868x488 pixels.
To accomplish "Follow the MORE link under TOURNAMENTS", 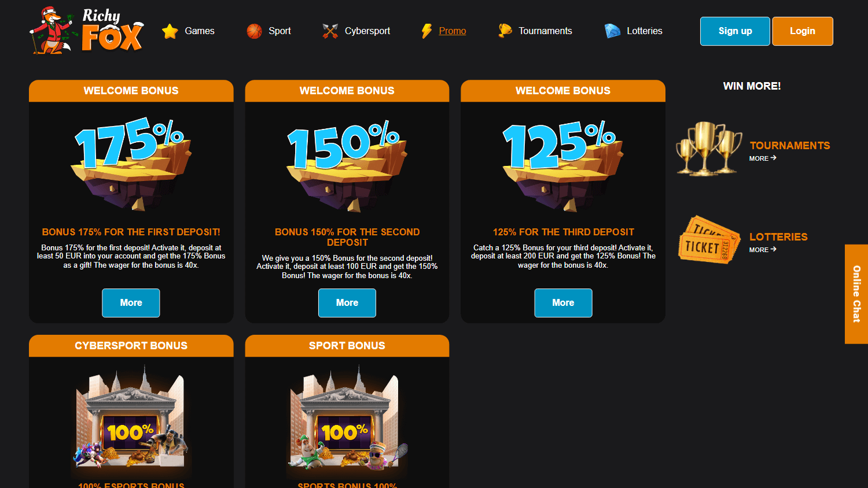I will (763, 158).
